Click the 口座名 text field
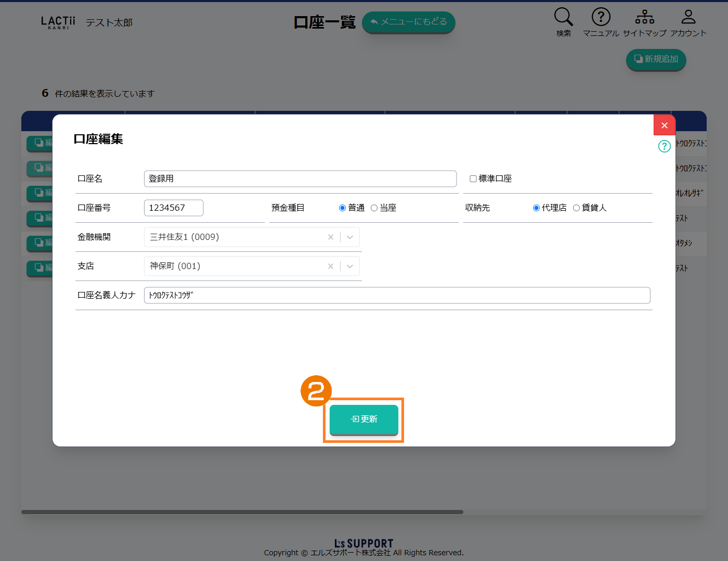Viewport: 728px width, 561px height. pyautogui.click(x=300, y=179)
